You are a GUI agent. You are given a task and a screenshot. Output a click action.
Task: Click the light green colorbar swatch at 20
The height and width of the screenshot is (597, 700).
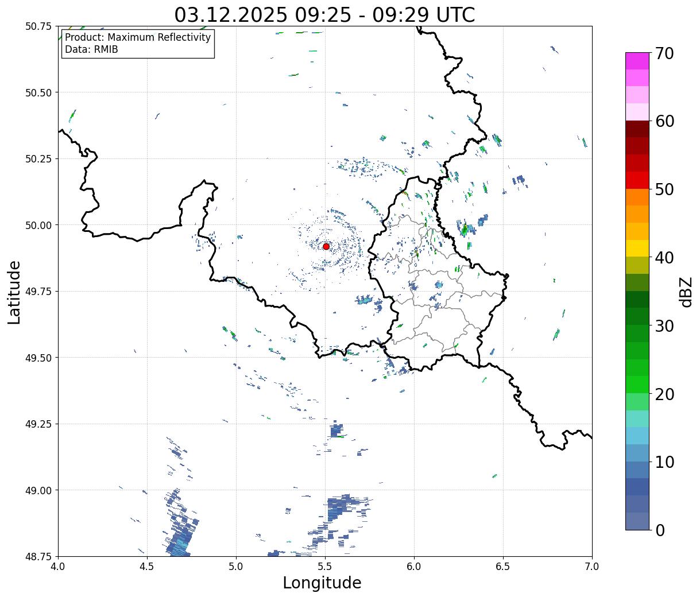(637, 401)
